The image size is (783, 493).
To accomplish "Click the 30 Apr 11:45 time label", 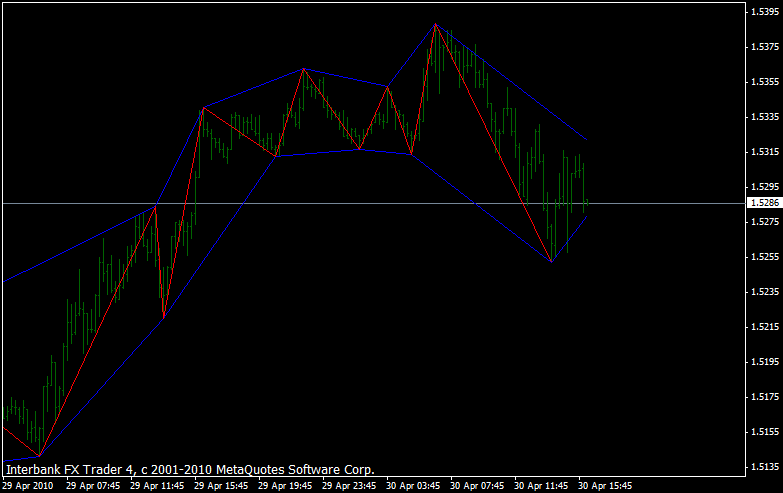I will (x=541, y=486).
